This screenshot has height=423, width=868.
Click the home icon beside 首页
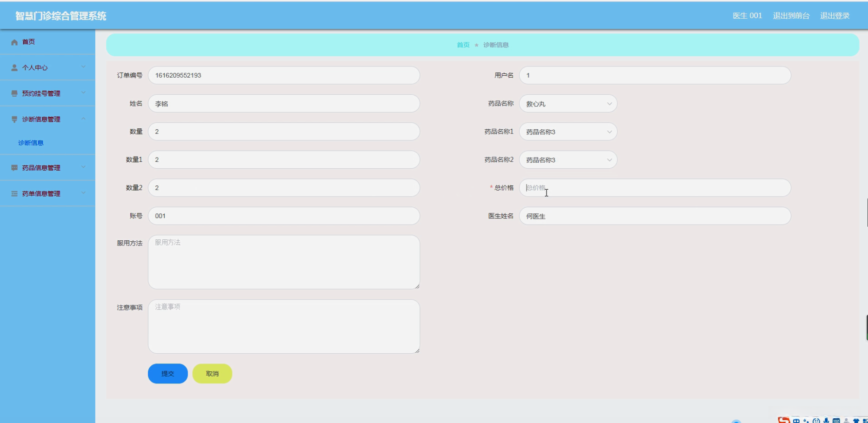(x=14, y=42)
